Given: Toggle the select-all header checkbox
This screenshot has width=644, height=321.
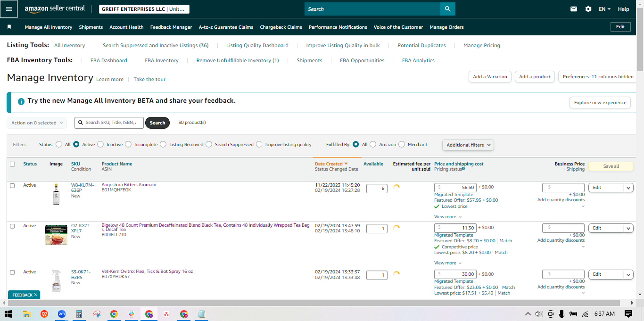Looking at the screenshot, I should point(12,164).
